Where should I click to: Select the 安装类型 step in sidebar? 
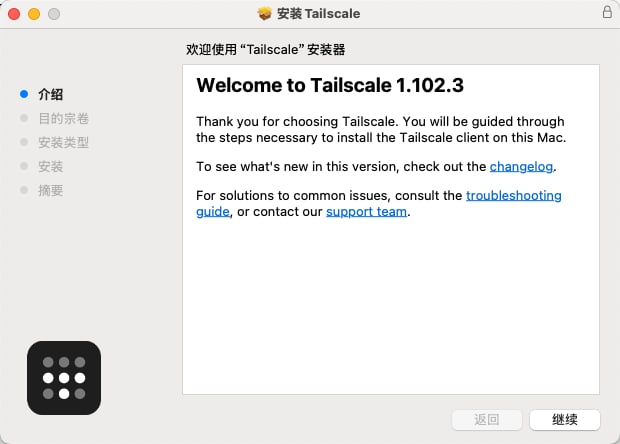(63, 142)
